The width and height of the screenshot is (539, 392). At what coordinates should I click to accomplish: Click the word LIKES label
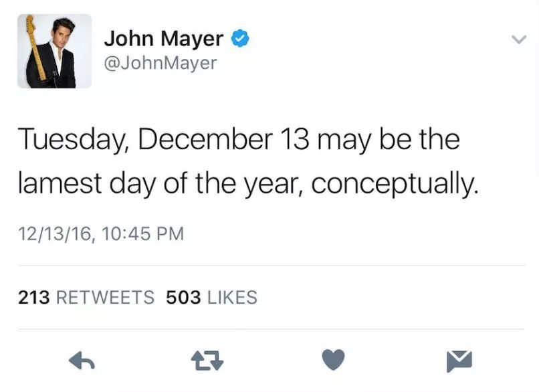[232, 298]
